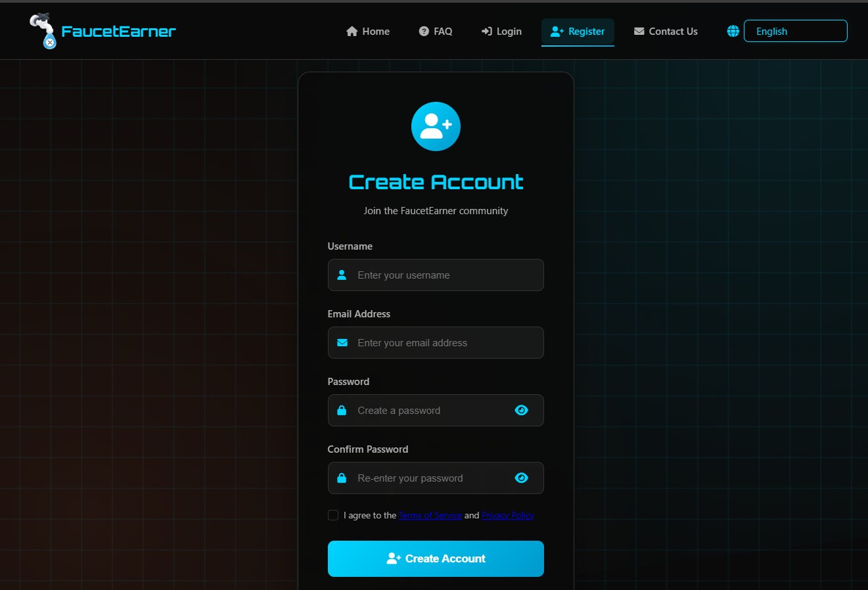Show password using Password field eye icon
The height and width of the screenshot is (590, 868).
click(x=522, y=410)
